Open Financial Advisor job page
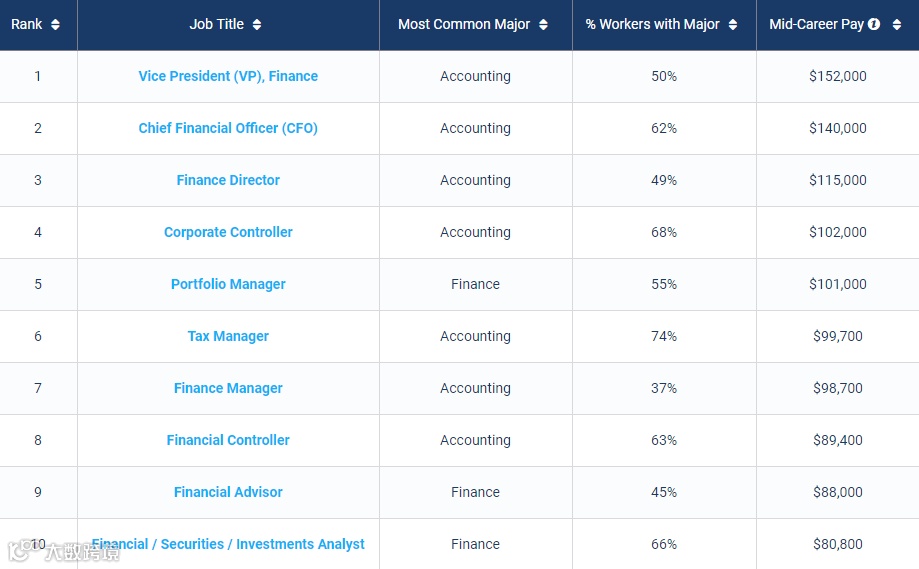The image size is (919, 569). pyautogui.click(x=228, y=492)
